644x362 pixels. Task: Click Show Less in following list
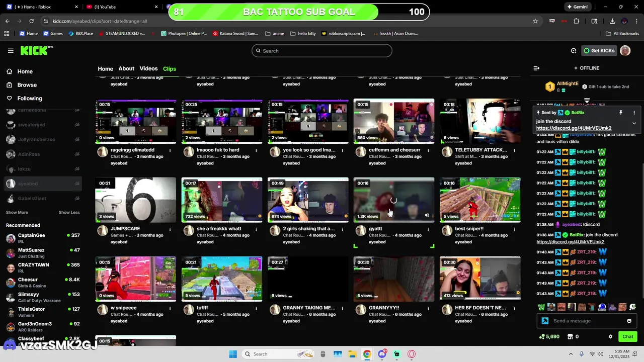coord(69,213)
